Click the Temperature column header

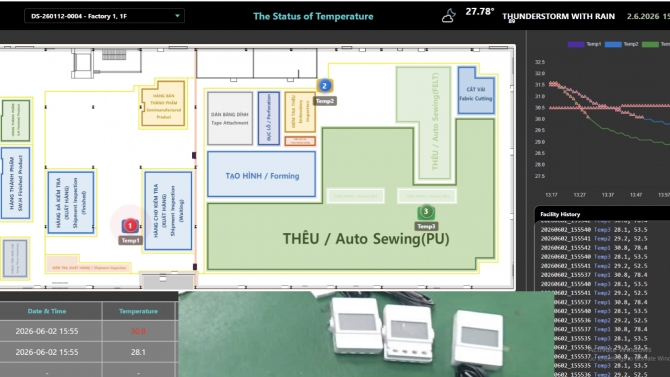[138, 311]
